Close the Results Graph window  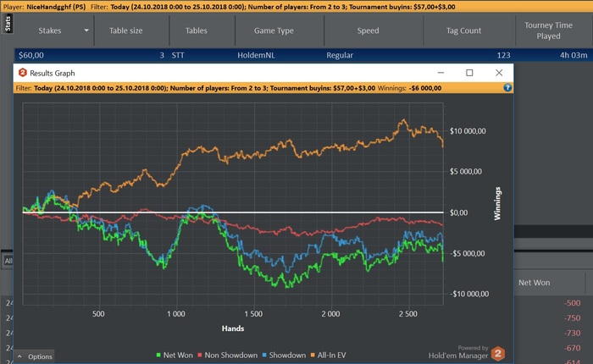(499, 73)
